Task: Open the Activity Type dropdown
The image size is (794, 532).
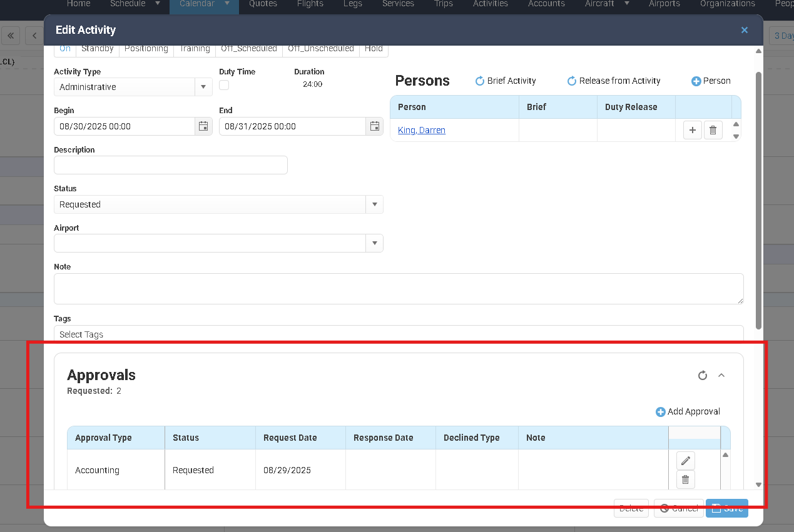Action: pyautogui.click(x=203, y=87)
